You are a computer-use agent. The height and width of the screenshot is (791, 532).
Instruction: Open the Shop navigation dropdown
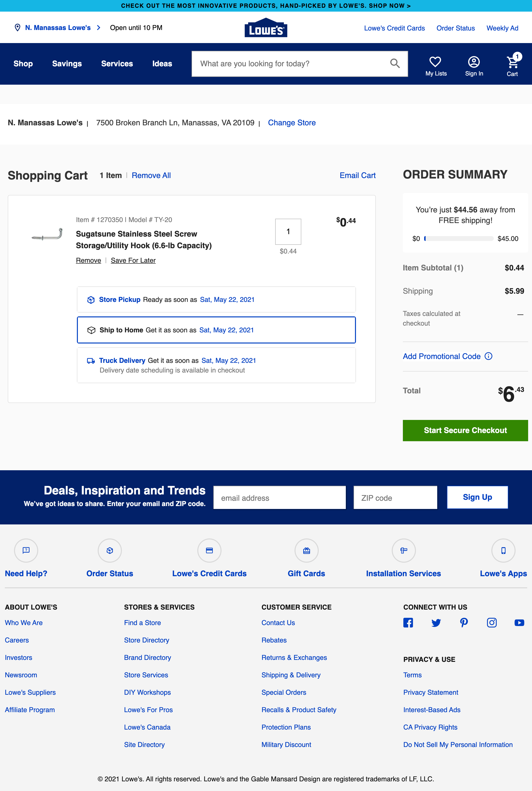pos(23,63)
